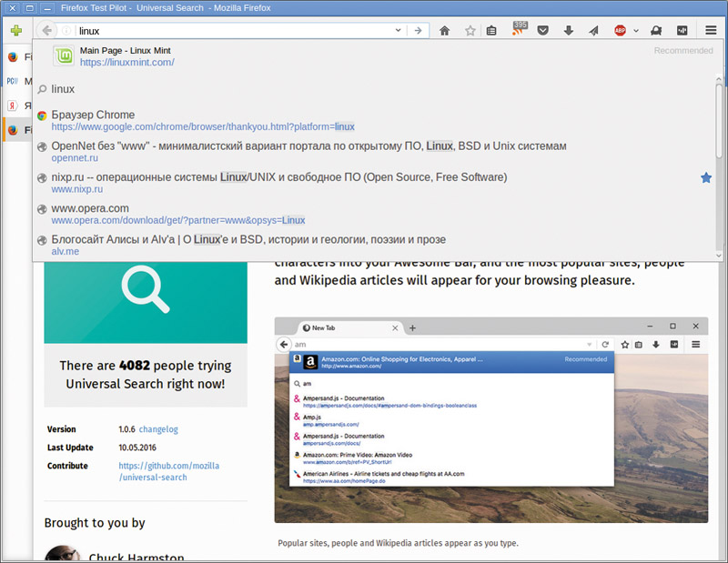Open the www.nixp.ru suggestion link
This screenshot has height=563, width=728.
(77, 189)
